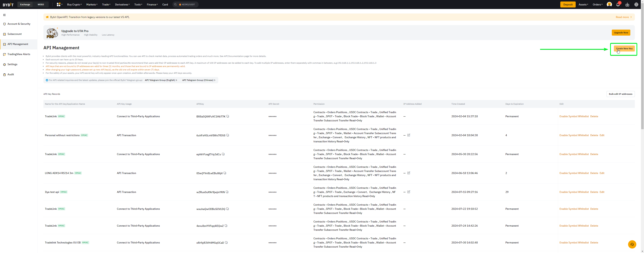Screen dimensions: 644x253
Task: Expand the Assets dropdown
Action: [x=583, y=4]
